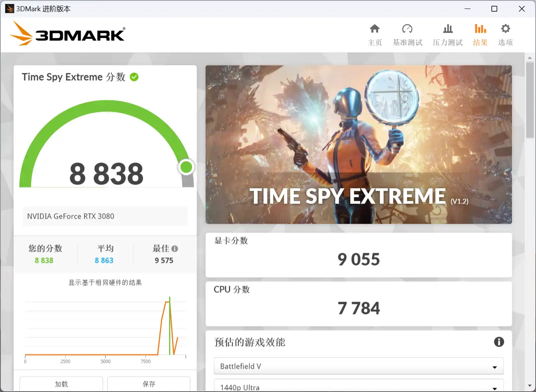The height and width of the screenshot is (392, 536).
Task: Click the 保存 save button
Action: (x=149, y=384)
